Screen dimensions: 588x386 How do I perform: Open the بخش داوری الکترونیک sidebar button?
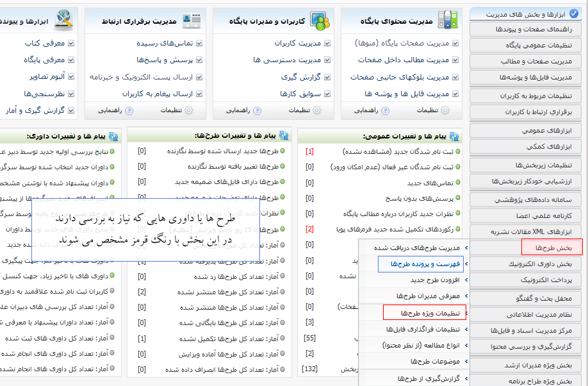[x=525, y=264]
